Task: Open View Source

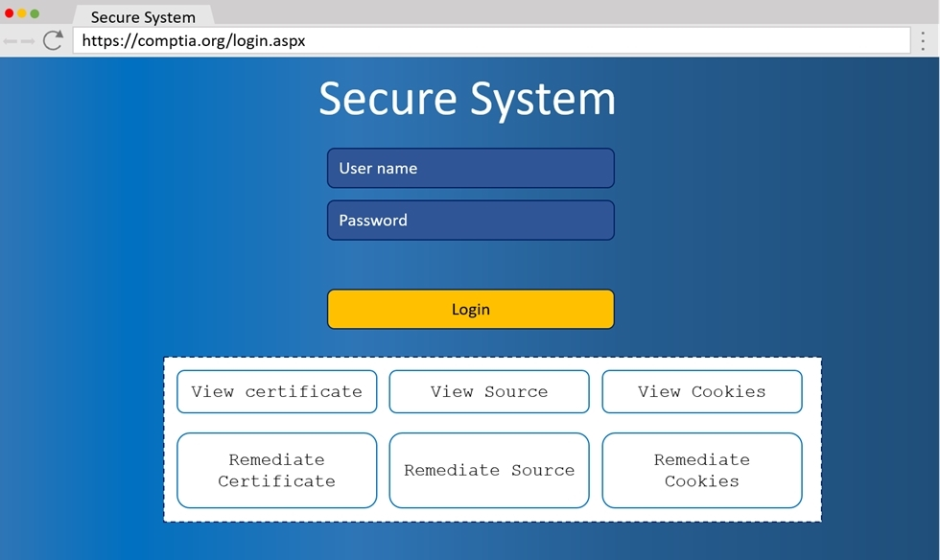Action: click(489, 391)
